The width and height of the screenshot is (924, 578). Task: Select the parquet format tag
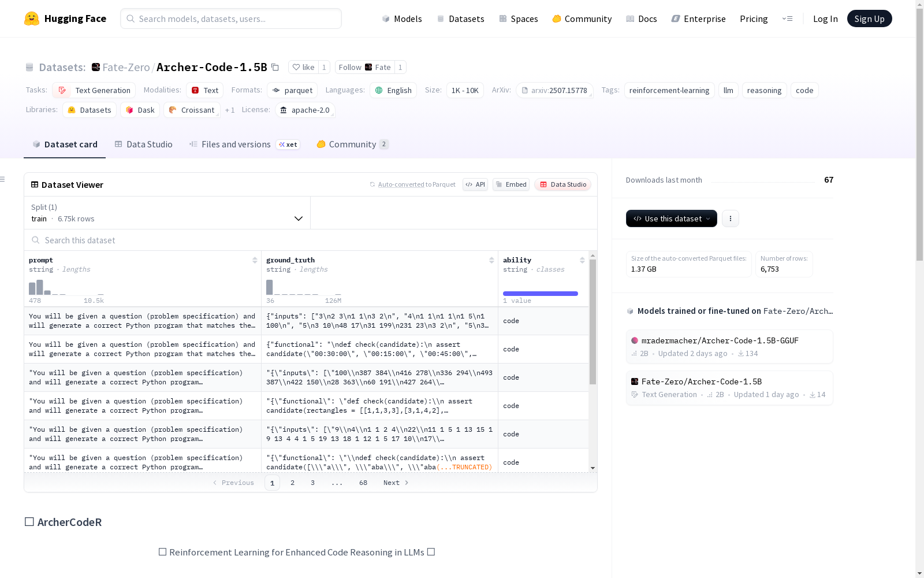pyautogui.click(x=292, y=90)
